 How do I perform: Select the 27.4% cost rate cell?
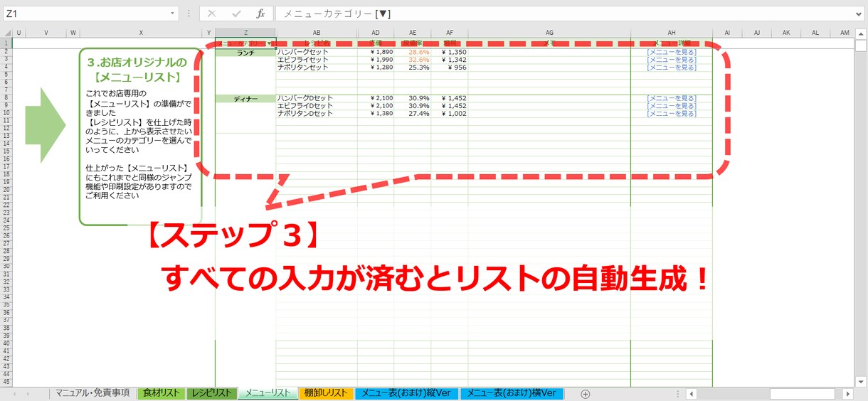coord(413,114)
